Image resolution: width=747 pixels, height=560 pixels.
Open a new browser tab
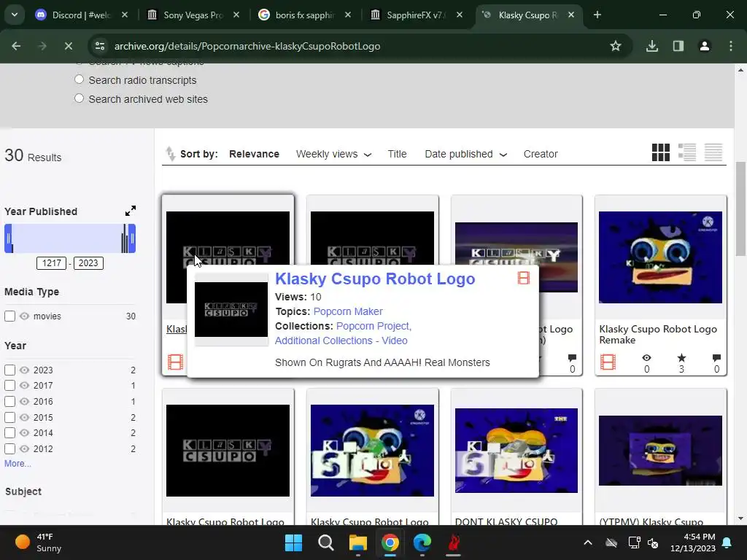[597, 15]
